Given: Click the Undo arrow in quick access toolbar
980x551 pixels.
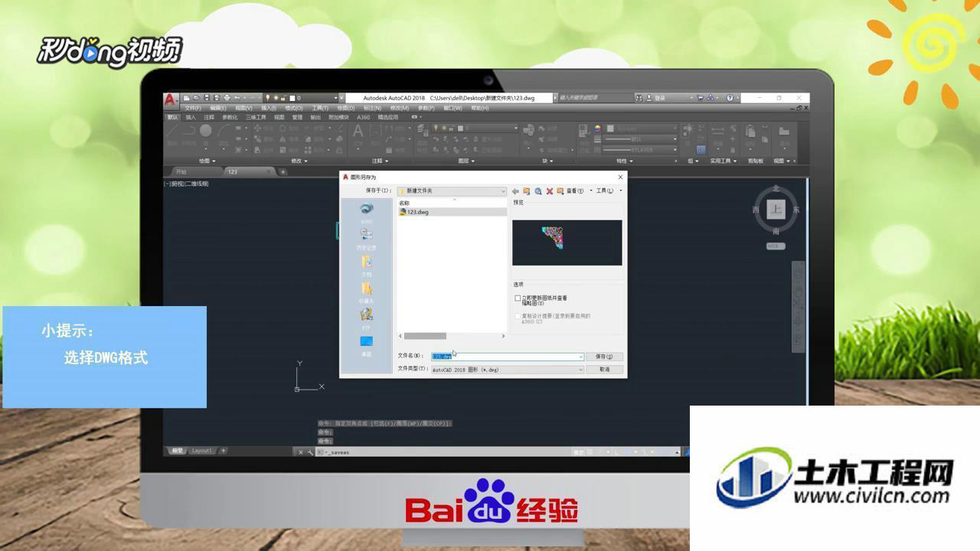Looking at the screenshot, I should (x=237, y=98).
